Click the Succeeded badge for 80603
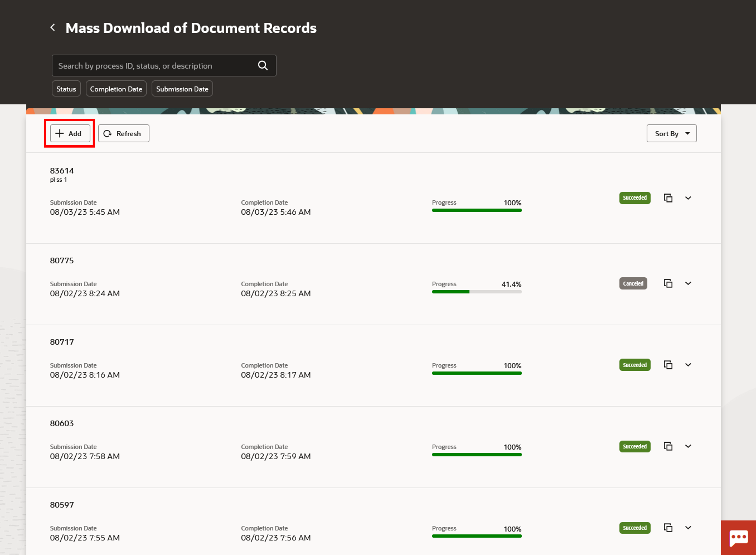Viewport: 756px width, 555px height. click(x=635, y=446)
